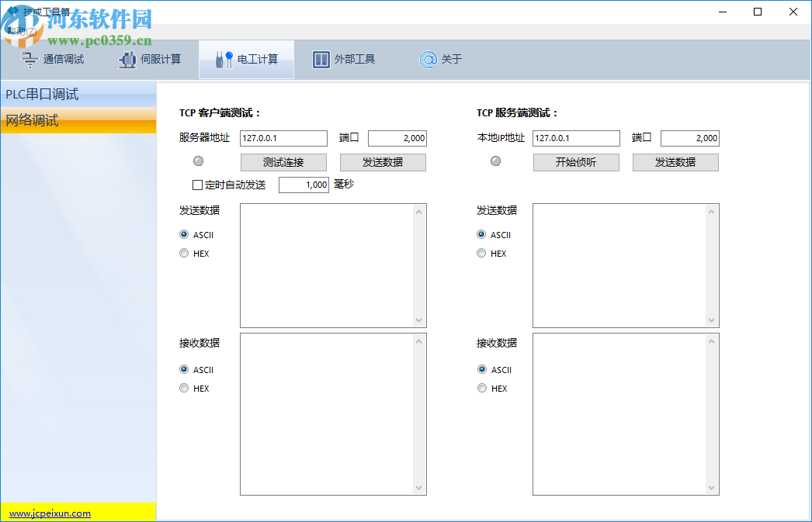Open 外部工具 via its panel icon
The height and width of the screenshot is (522, 812).
pyautogui.click(x=321, y=59)
